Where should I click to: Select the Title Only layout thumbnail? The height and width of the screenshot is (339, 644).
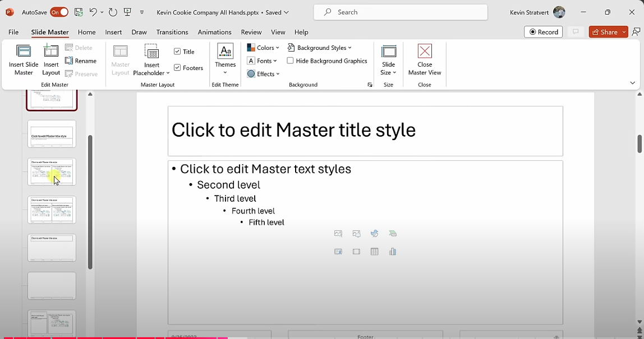tap(52, 248)
